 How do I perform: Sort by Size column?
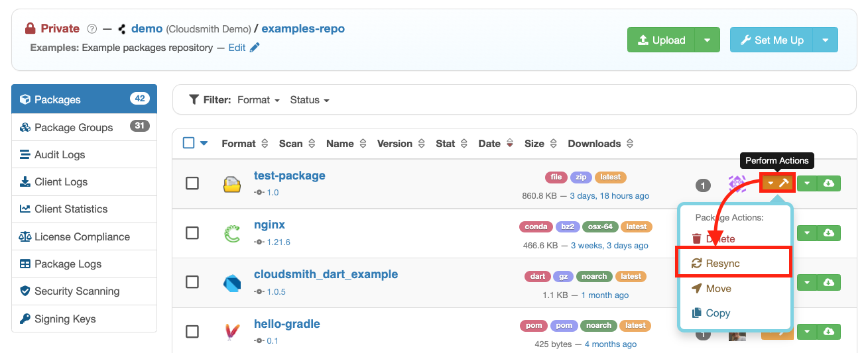click(540, 144)
